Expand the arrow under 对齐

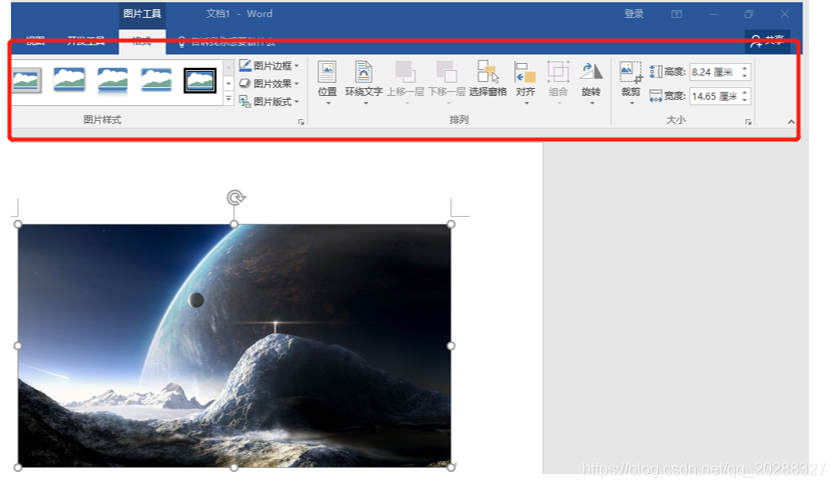click(526, 103)
